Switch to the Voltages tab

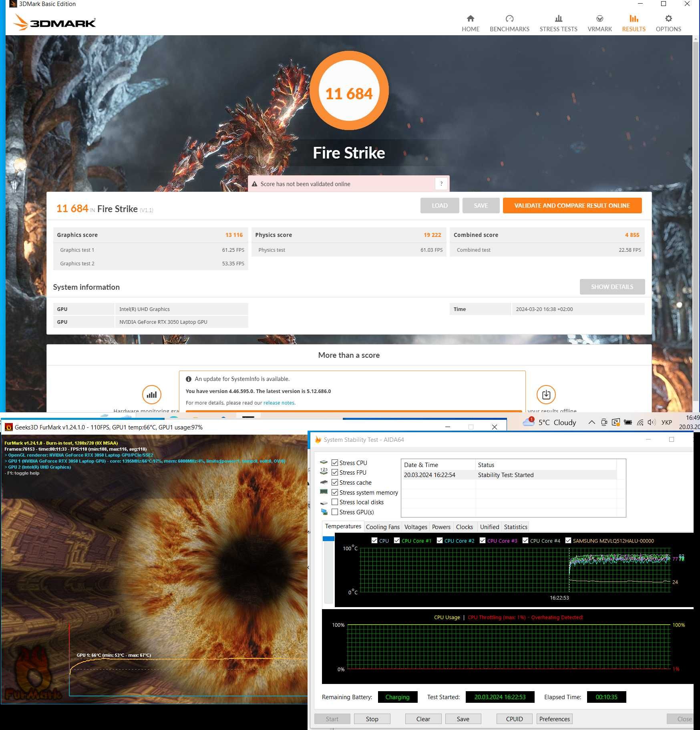(x=416, y=527)
